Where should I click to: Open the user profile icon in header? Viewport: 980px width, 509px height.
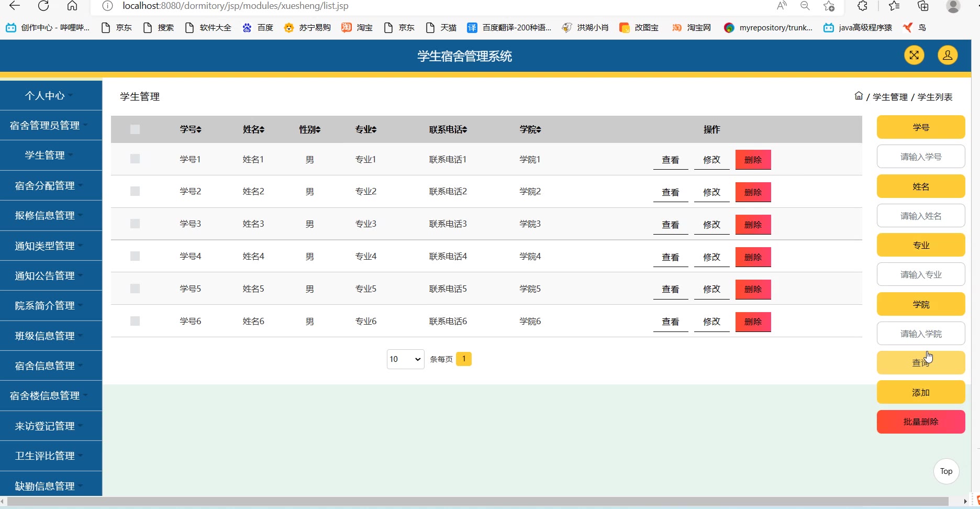947,56
